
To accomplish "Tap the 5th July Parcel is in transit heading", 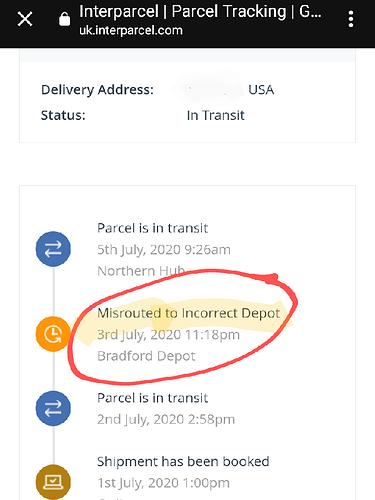I will coord(153,228).
